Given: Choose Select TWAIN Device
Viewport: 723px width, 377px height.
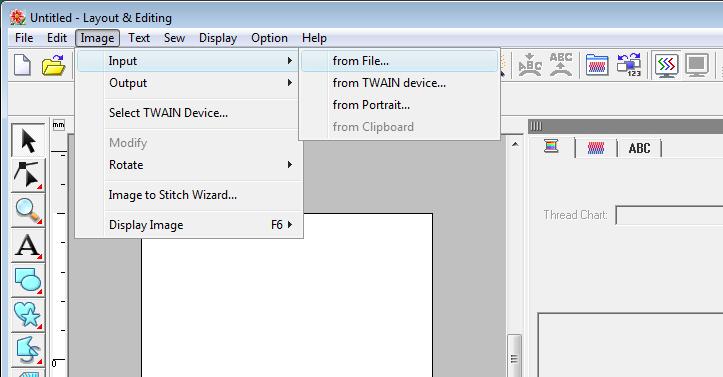Looking at the screenshot, I should click(189, 113).
